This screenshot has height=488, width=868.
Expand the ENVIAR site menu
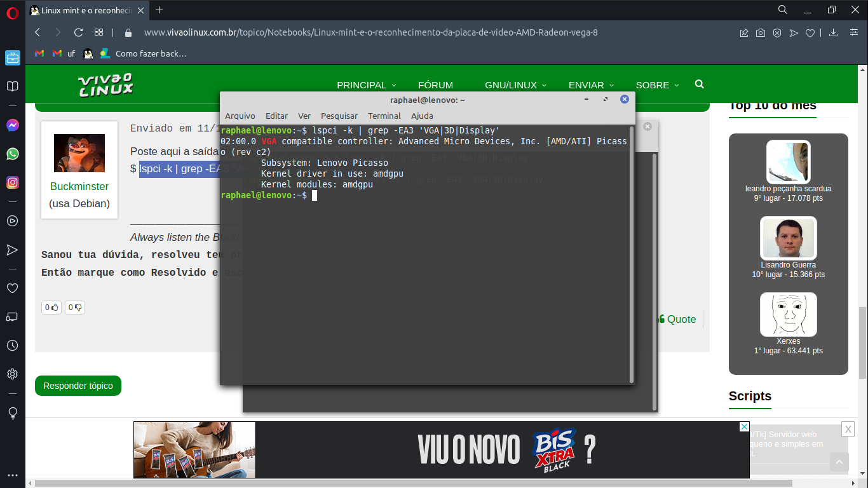pos(591,85)
